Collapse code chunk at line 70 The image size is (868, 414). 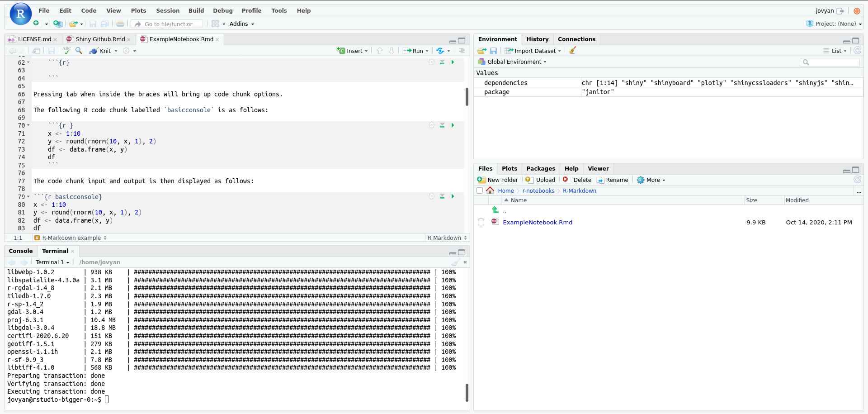click(28, 125)
